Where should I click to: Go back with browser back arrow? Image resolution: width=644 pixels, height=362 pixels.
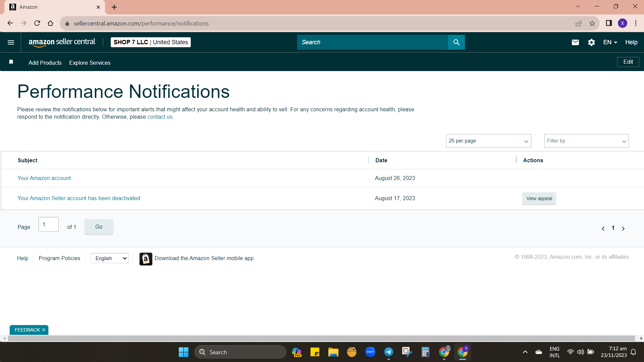click(10, 23)
